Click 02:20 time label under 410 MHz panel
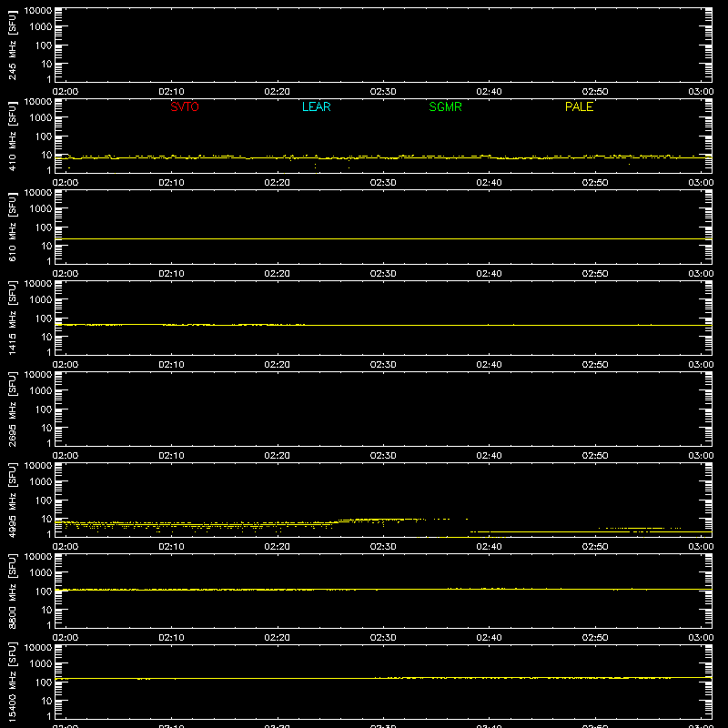Image resolution: width=728 pixels, height=728 pixels. pyautogui.click(x=278, y=183)
